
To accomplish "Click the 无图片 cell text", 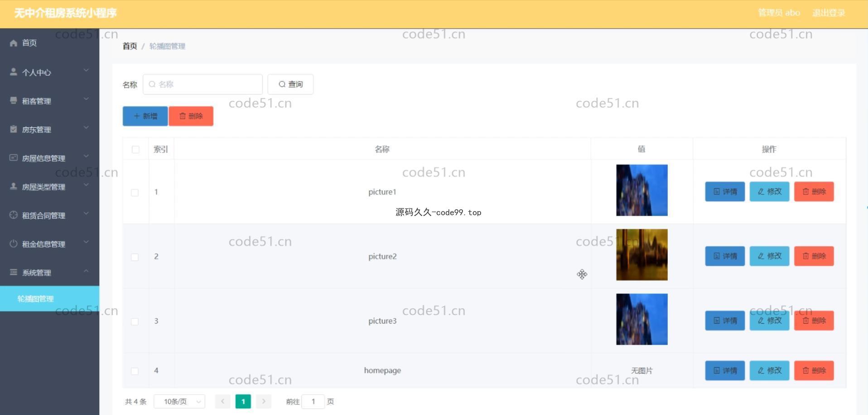I will (x=641, y=371).
